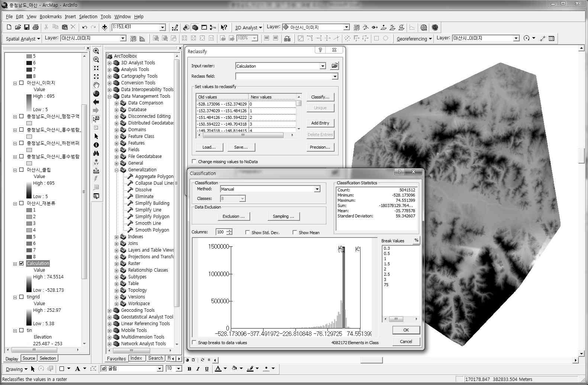This screenshot has width=588, height=385.
Task: Open the Selection menu
Action: 88,17
